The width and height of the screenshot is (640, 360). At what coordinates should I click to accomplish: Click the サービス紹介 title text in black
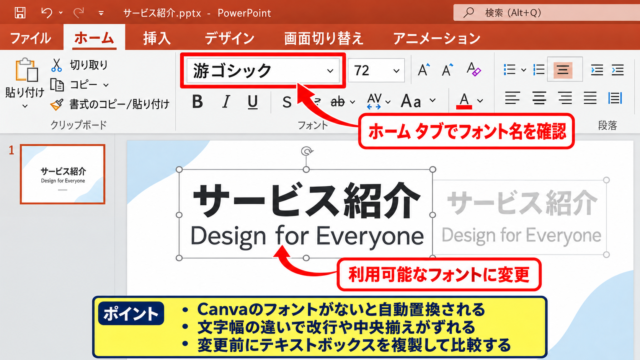[306, 200]
